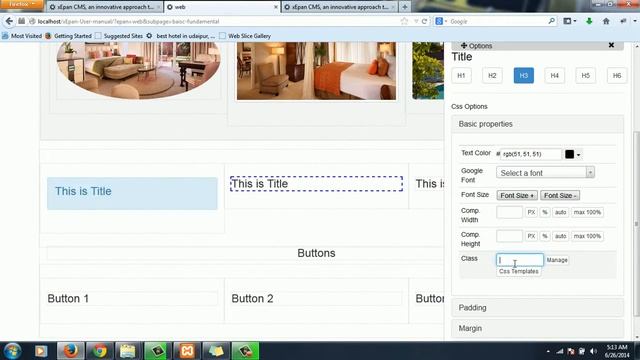Select the H6 heading level

[x=617, y=76]
